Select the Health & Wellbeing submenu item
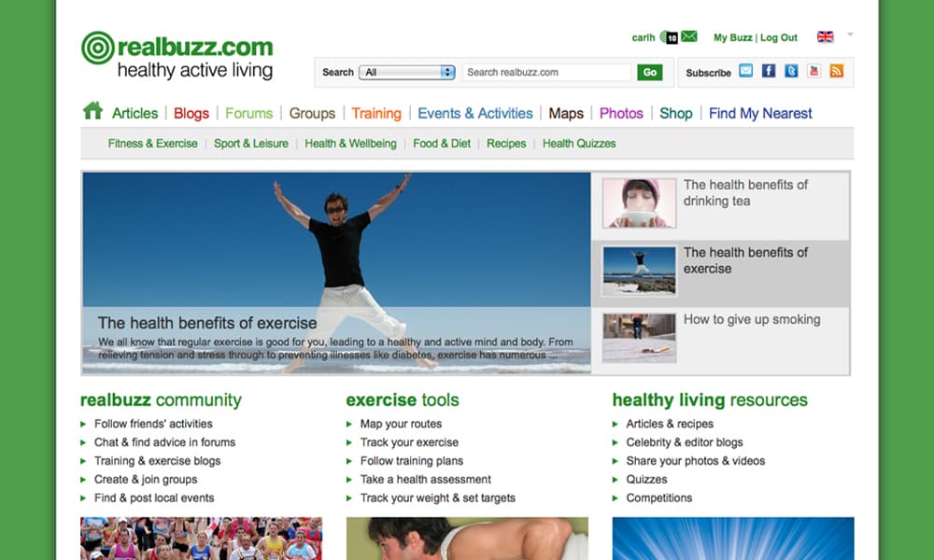This screenshot has height=560, width=934. point(350,144)
